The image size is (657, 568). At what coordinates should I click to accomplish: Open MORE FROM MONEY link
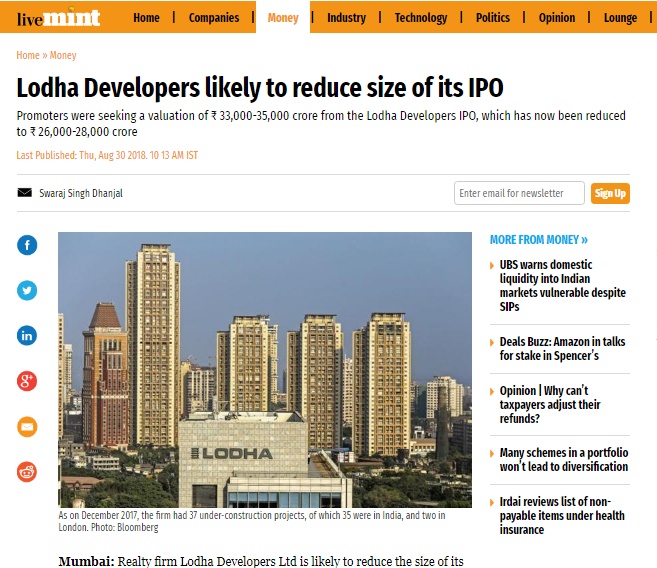pyautogui.click(x=538, y=240)
